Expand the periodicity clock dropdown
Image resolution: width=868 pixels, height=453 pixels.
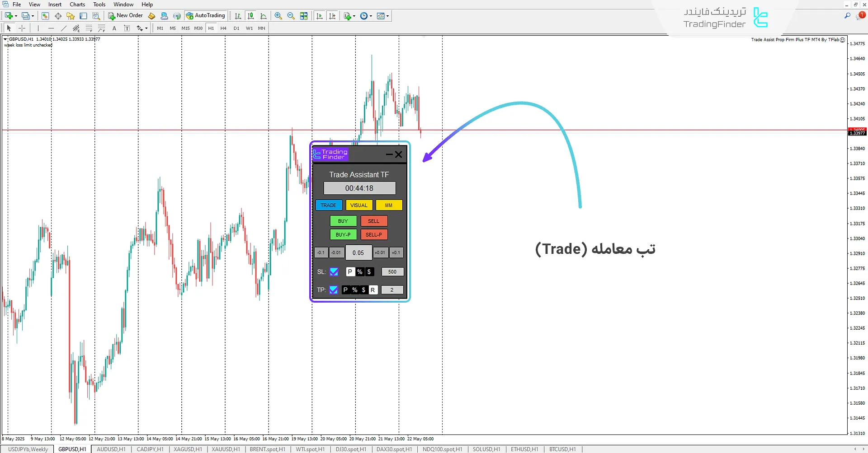[366, 16]
